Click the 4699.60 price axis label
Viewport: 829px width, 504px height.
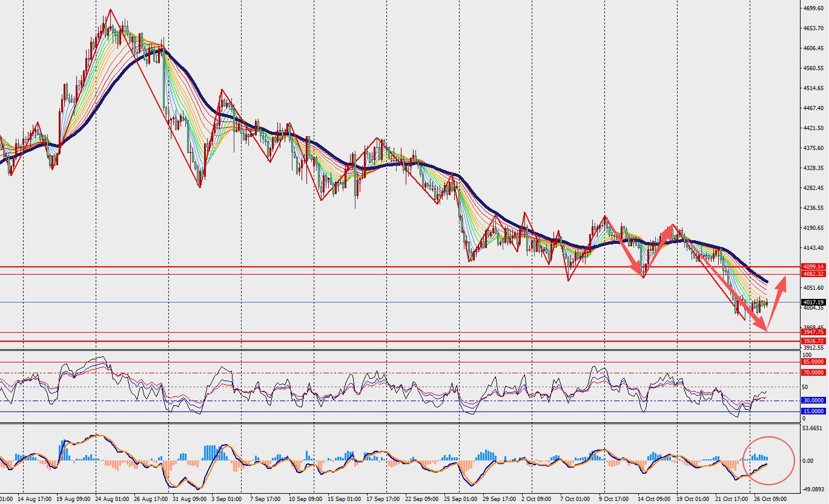tap(813, 8)
